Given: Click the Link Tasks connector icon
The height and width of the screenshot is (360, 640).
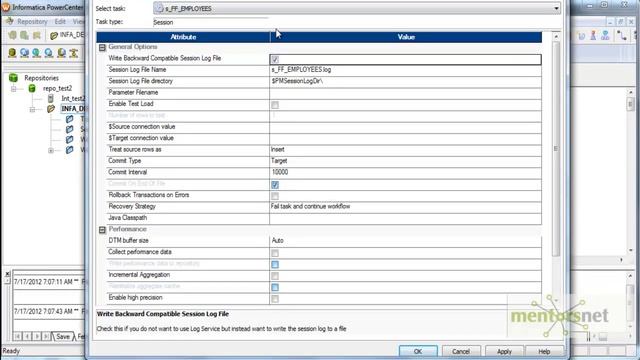Looking at the screenshot, I should coord(622,36).
